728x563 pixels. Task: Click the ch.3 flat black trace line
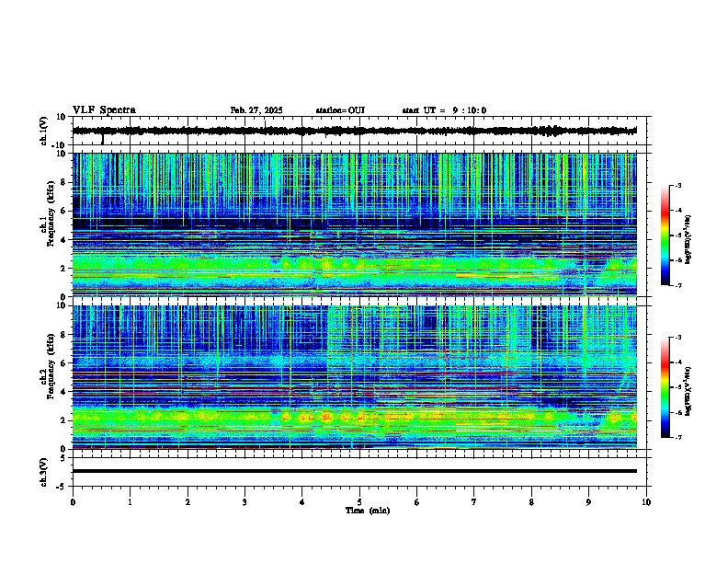pyautogui.click(x=355, y=471)
